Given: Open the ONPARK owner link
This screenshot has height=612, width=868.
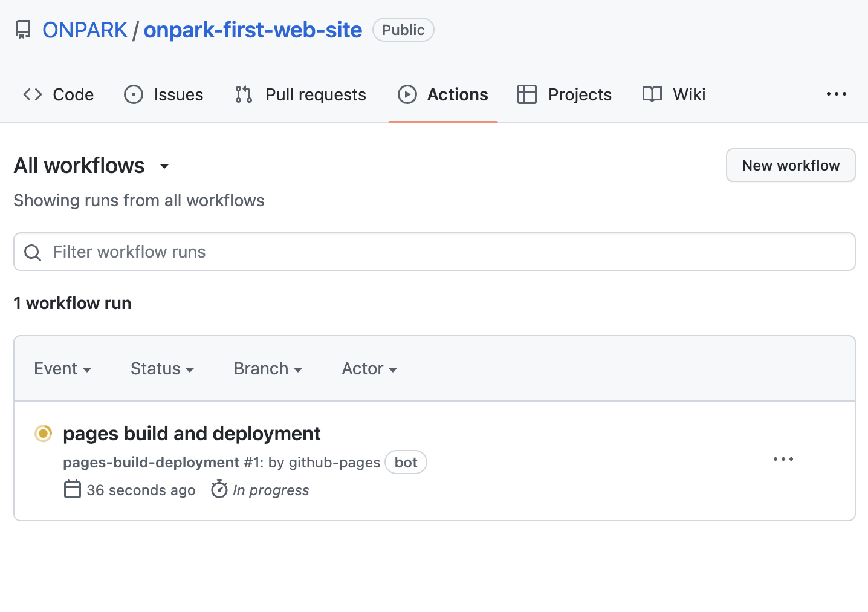Looking at the screenshot, I should (x=85, y=30).
